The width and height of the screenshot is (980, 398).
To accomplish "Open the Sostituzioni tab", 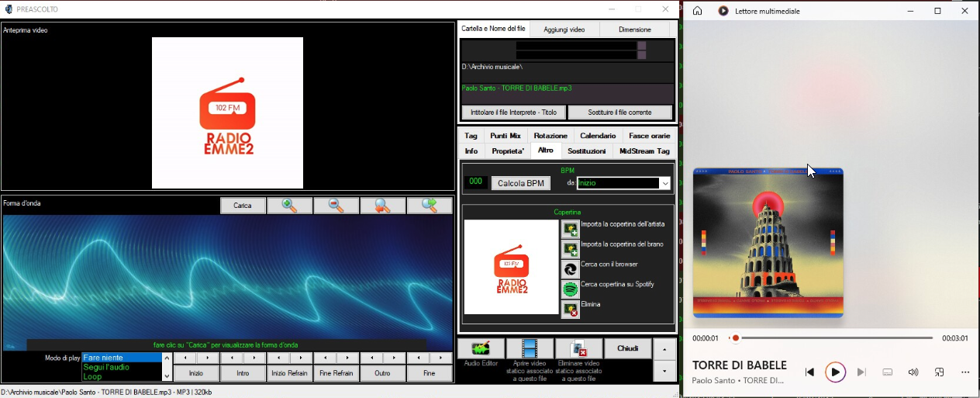I will (587, 151).
